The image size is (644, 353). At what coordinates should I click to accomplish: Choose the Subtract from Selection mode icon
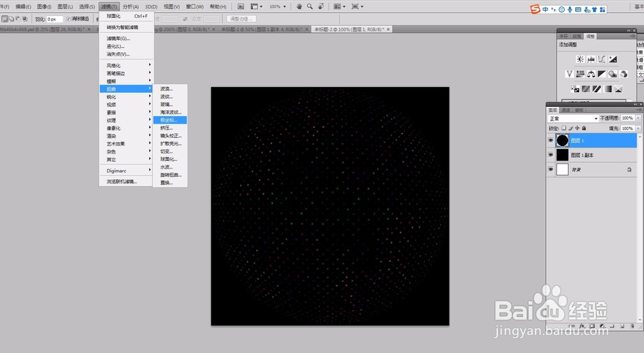pyautogui.click(x=18, y=19)
